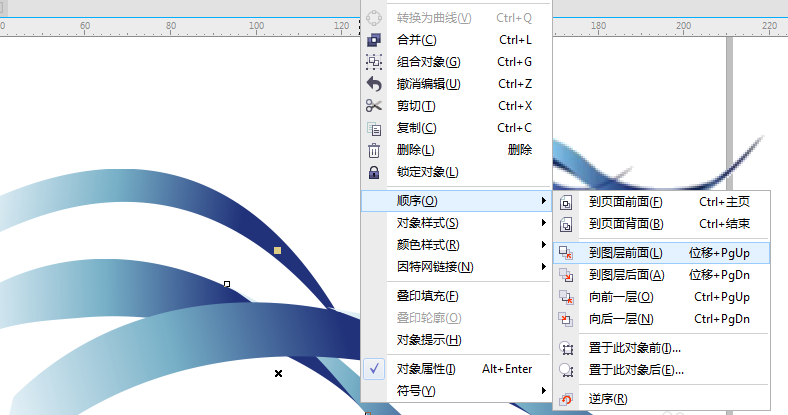Select 向前一层(O) in submenu
This screenshot has width=788, height=415.
click(x=661, y=297)
